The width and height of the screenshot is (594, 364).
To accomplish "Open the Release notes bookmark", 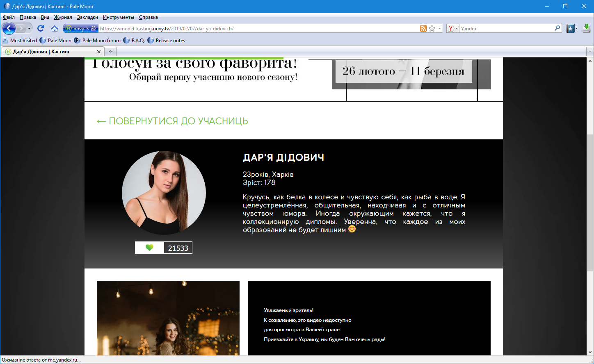I will tap(166, 41).
